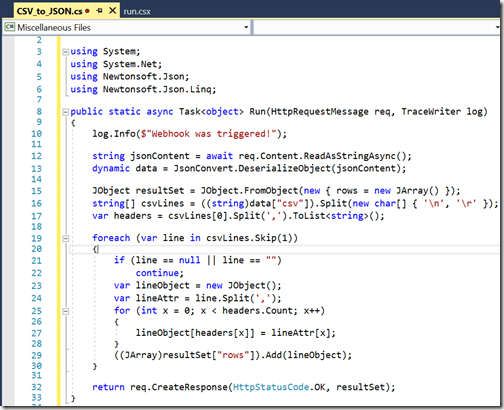Switch to the CSV_to_JSON.cs tab
This screenshot has height=410, width=504.
(49, 11)
